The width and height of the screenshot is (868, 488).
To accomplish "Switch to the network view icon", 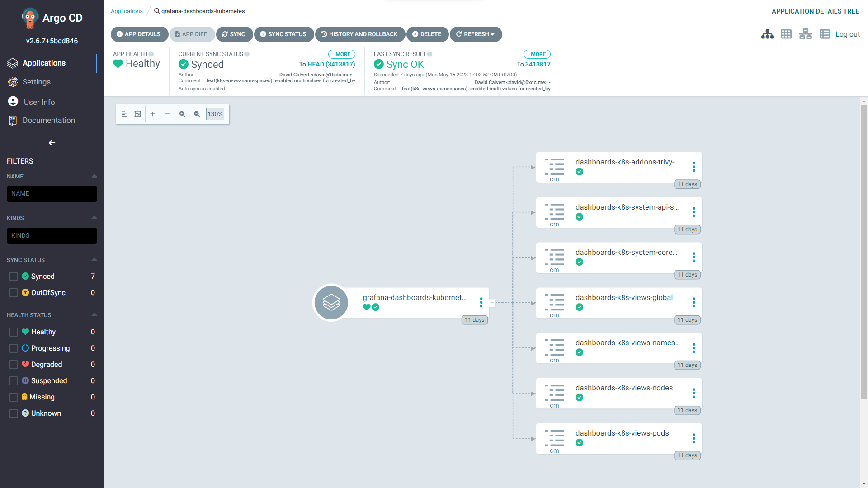I will click(806, 34).
